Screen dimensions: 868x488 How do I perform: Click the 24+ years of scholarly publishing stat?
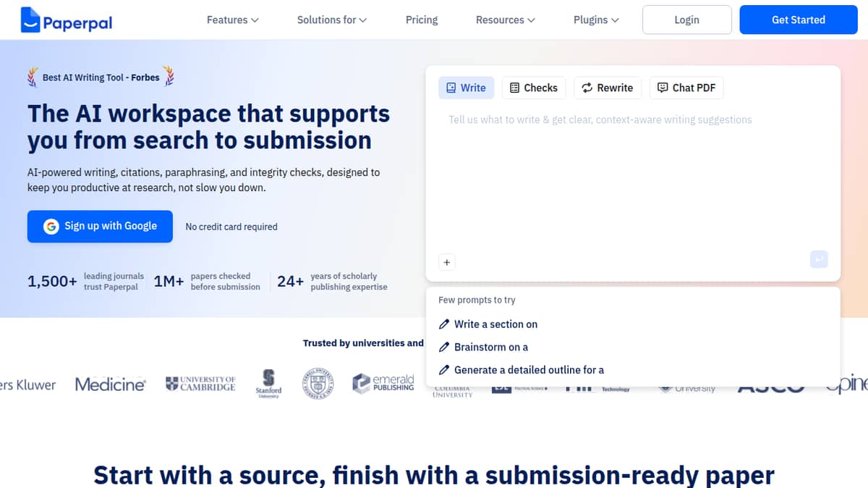pos(332,281)
